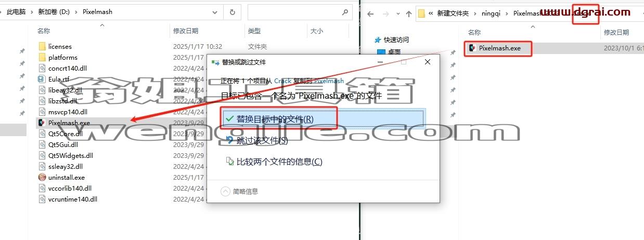Screen dimensions: 644x240
Task: Click the Crack source link in dialog
Action: [x=282, y=81]
